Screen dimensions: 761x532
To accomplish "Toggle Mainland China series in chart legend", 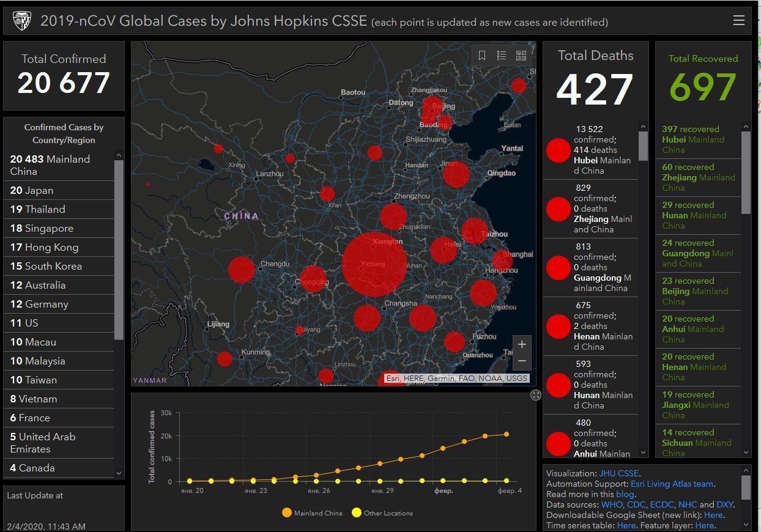I will (x=313, y=513).
